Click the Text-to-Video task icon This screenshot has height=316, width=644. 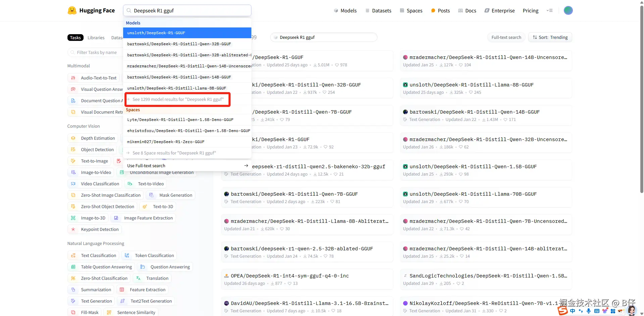(x=130, y=184)
